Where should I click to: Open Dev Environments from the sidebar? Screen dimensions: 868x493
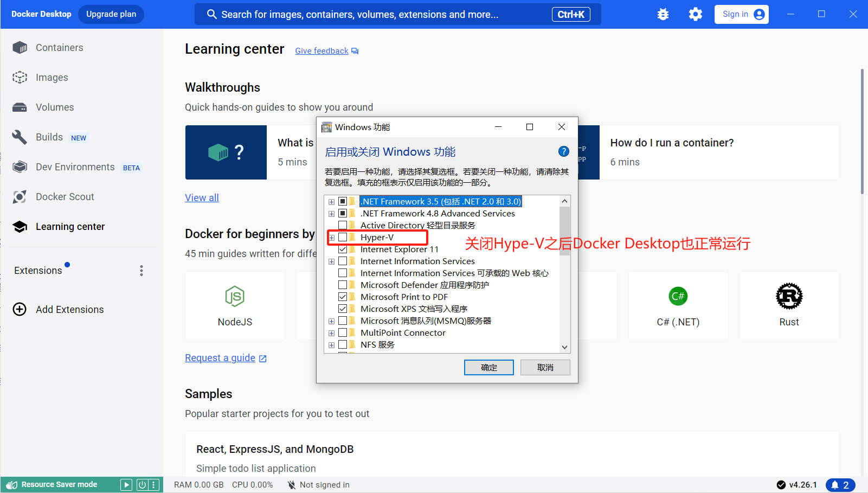tap(74, 167)
